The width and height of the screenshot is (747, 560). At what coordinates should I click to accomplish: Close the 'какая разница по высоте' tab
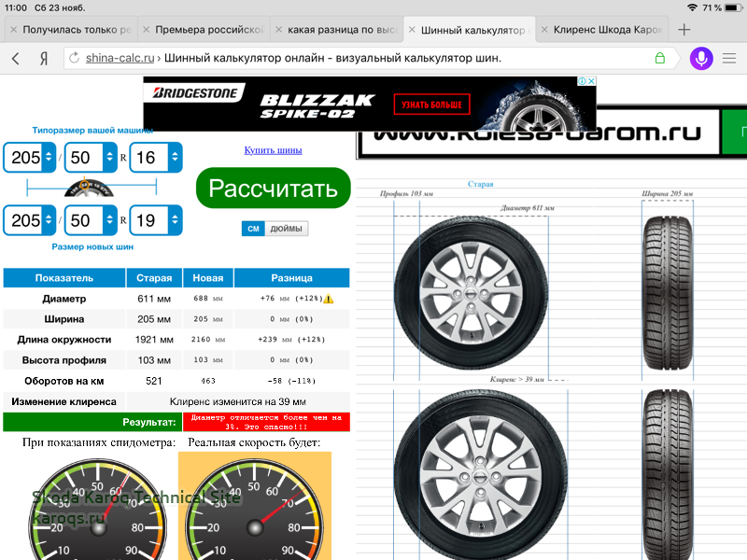[x=278, y=30]
